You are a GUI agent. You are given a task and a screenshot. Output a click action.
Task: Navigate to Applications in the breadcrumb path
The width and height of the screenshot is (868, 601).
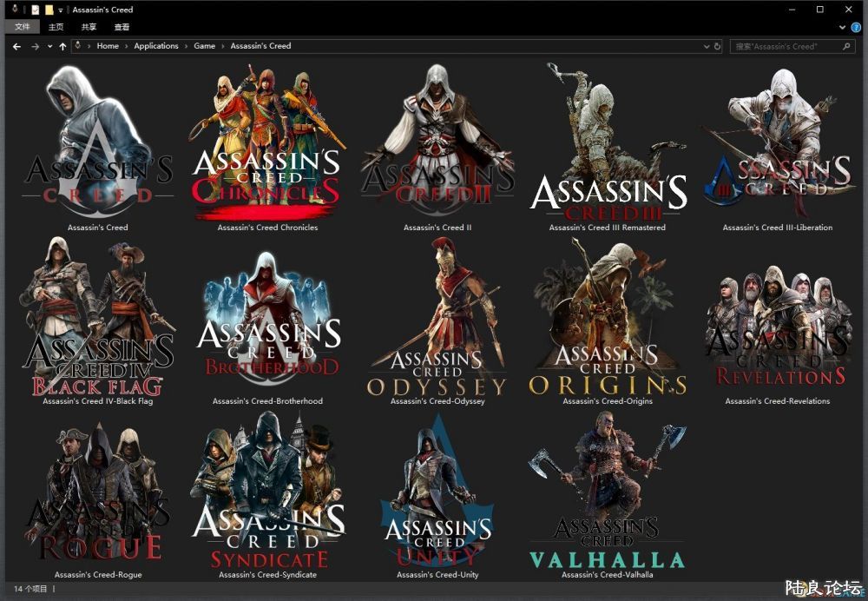pyautogui.click(x=156, y=46)
